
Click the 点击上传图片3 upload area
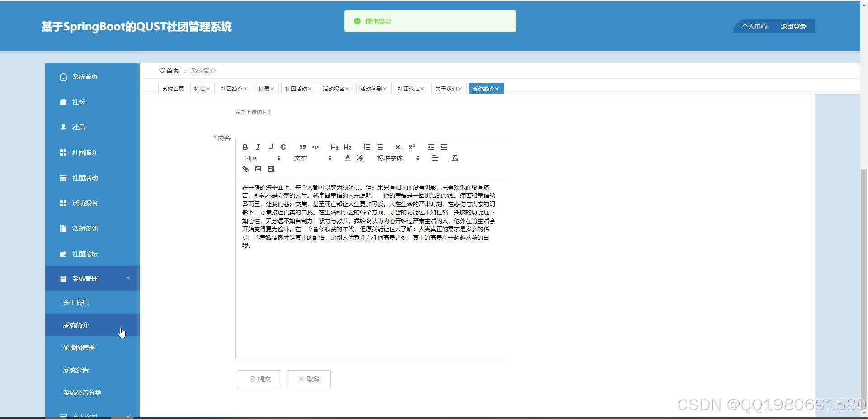[253, 112]
